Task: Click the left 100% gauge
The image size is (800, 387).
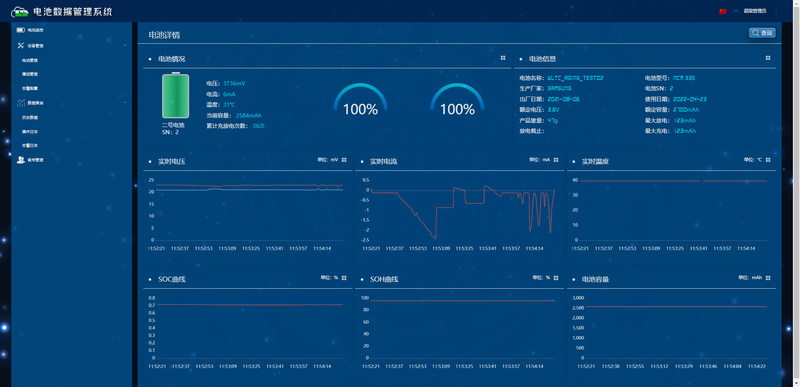Action: coord(360,100)
